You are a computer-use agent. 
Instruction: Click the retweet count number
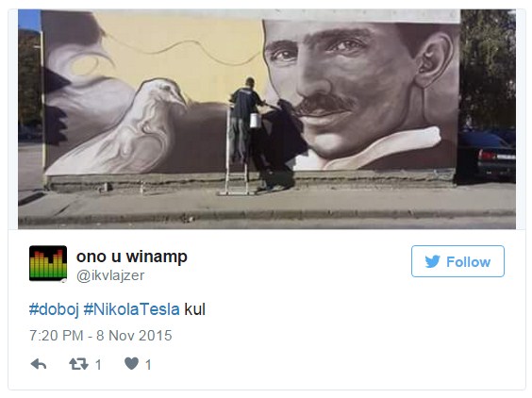click(x=98, y=365)
